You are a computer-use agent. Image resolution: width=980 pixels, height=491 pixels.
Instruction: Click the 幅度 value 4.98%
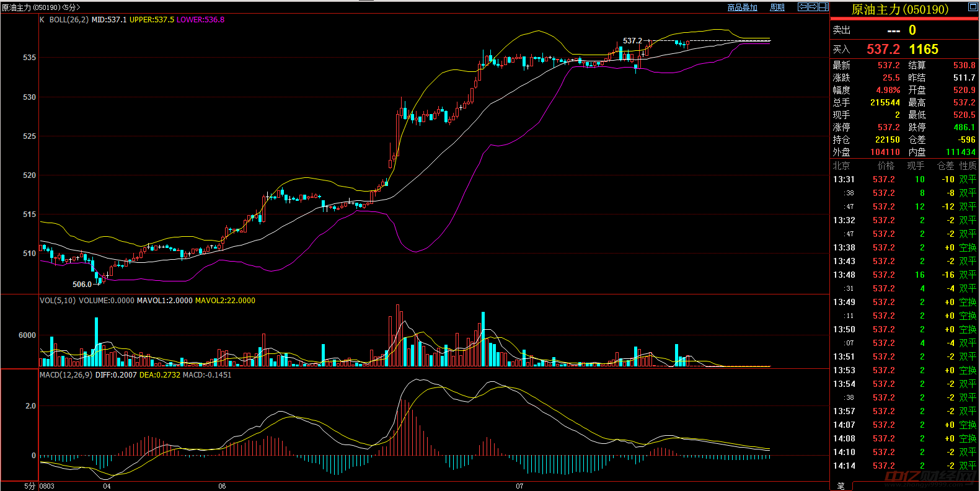[888, 90]
